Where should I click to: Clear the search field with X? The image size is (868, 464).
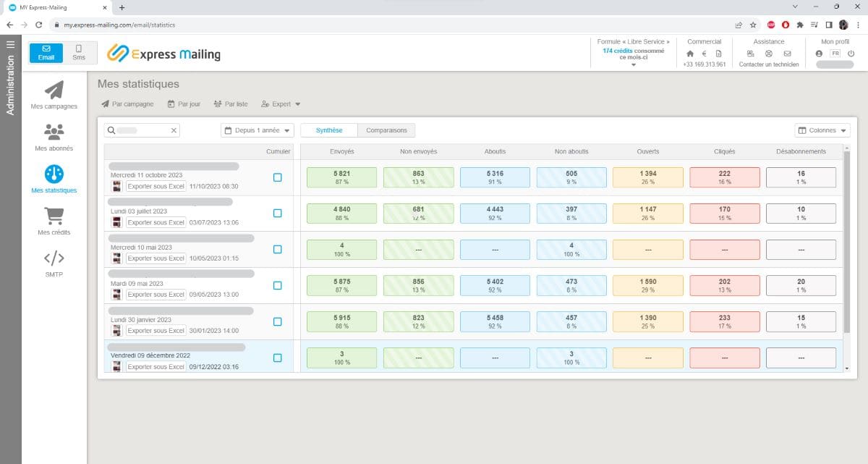(x=174, y=130)
